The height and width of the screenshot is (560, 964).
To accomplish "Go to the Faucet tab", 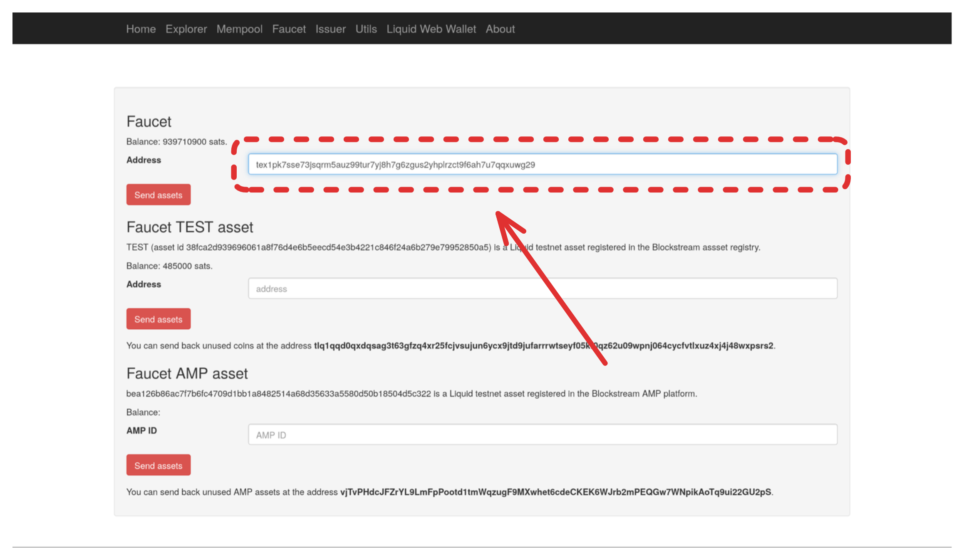I will (289, 29).
